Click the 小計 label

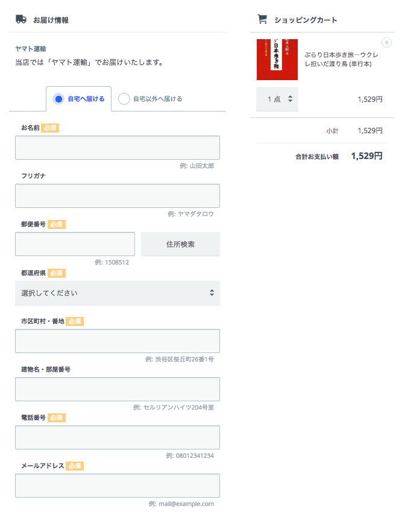(332, 131)
